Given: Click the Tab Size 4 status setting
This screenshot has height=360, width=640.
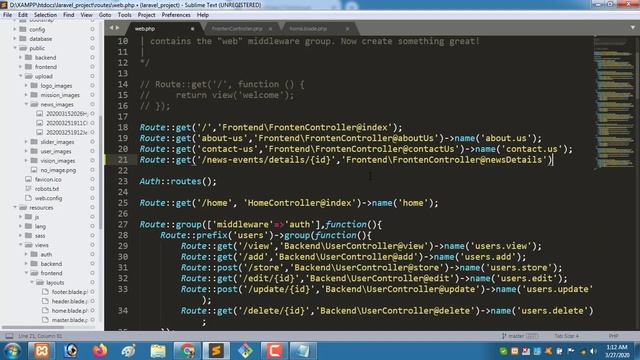Looking at the screenshot, I should [x=567, y=336].
